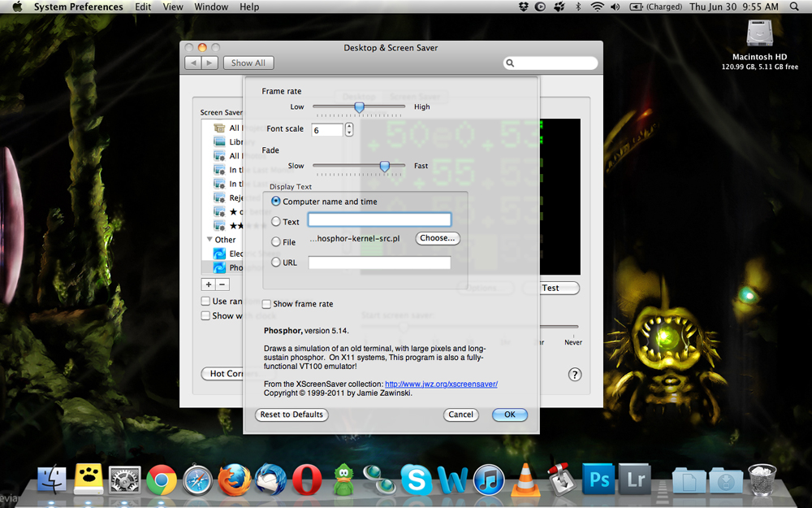Open the jwz.org xscreensaver link
The height and width of the screenshot is (508, 812).
pyautogui.click(x=441, y=384)
